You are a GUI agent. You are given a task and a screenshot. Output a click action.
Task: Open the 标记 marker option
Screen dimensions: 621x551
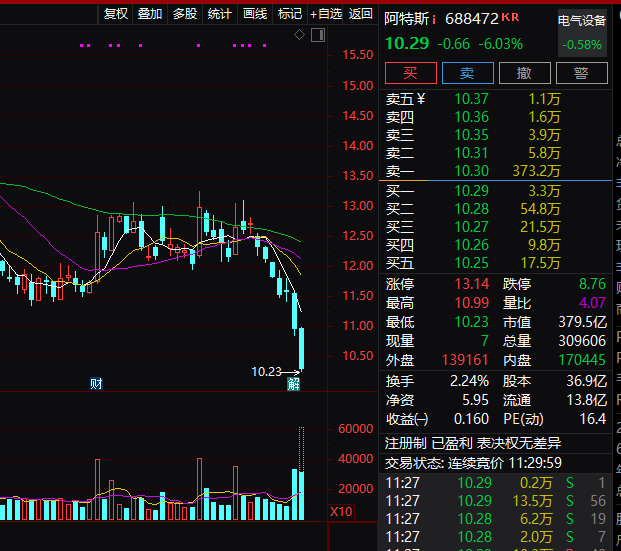[x=290, y=14]
